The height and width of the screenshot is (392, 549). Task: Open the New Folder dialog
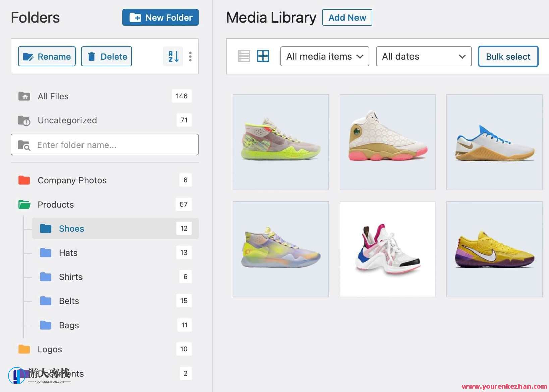click(x=160, y=17)
